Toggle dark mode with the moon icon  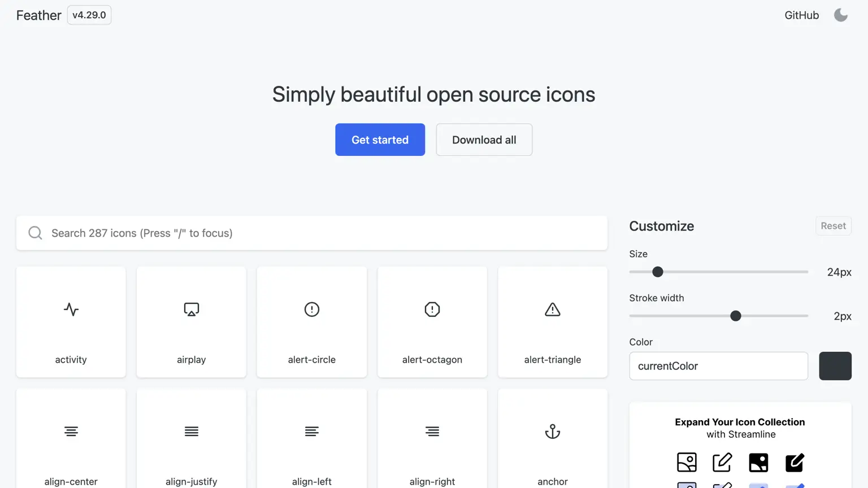coord(840,15)
